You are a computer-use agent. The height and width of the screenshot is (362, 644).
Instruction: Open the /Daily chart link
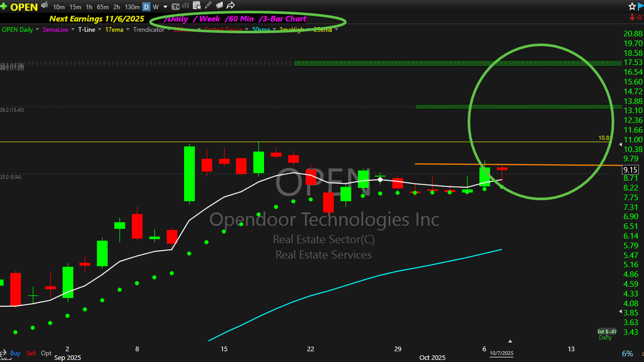[176, 19]
